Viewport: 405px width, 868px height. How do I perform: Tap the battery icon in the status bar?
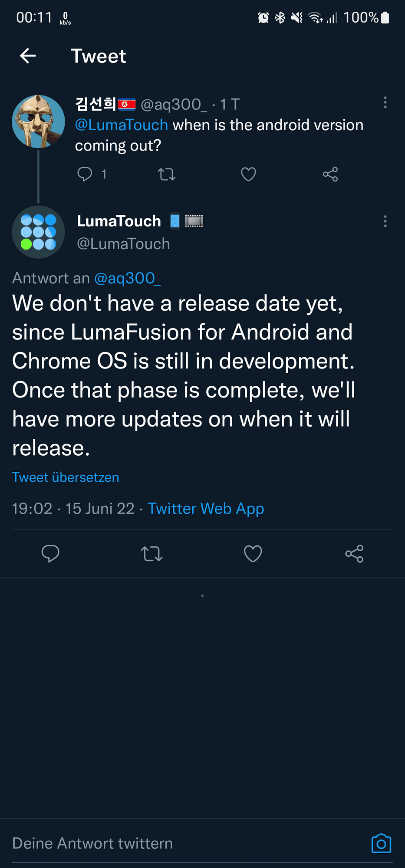pyautogui.click(x=385, y=18)
